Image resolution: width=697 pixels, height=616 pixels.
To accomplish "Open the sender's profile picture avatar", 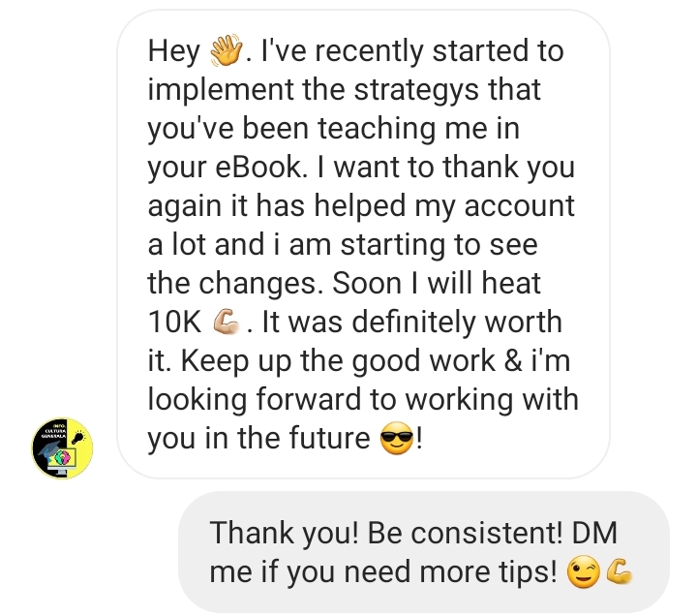I will pos(62,447).
